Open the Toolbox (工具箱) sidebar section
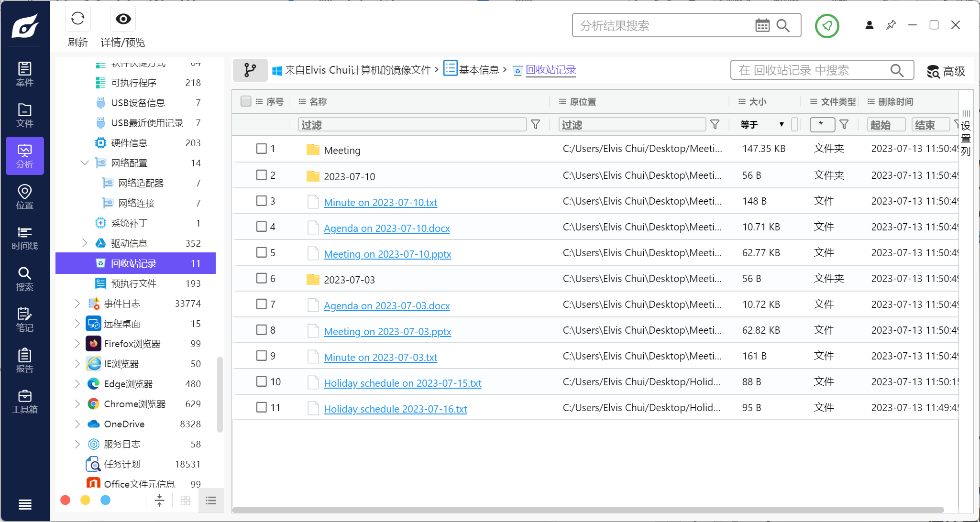980x522 pixels. [24, 402]
